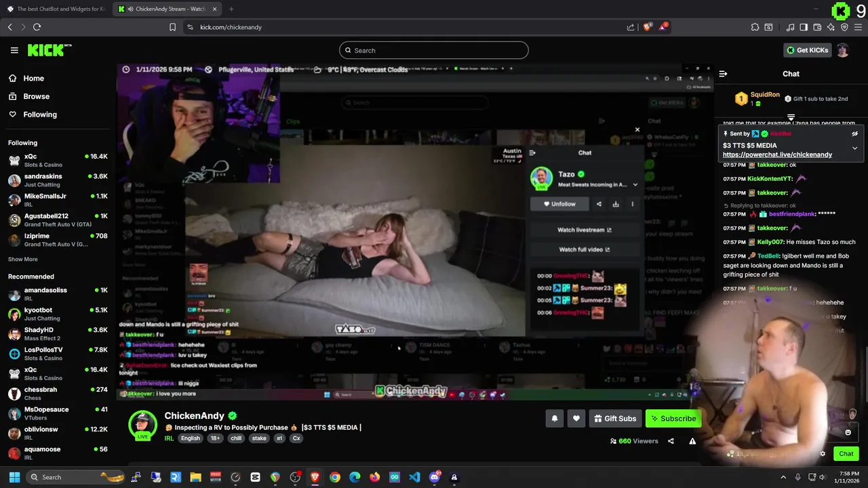Open LosPollosTV recommended channel
The width and height of the screenshot is (868, 488).
58,354
